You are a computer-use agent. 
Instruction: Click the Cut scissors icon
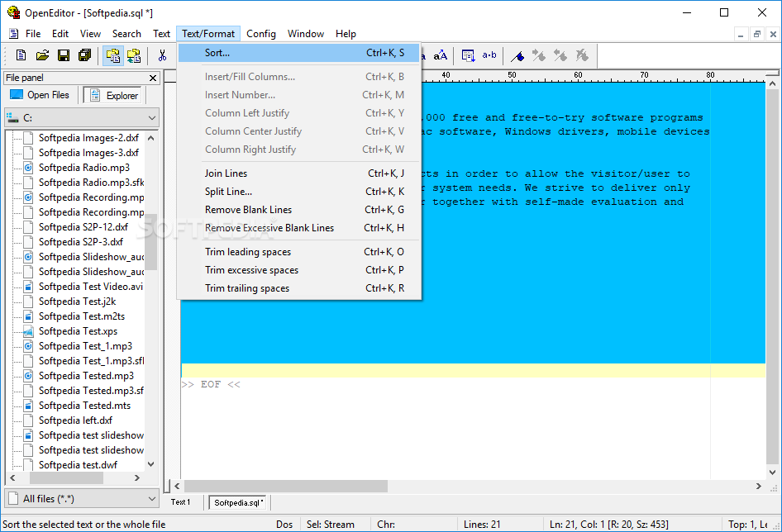point(162,55)
